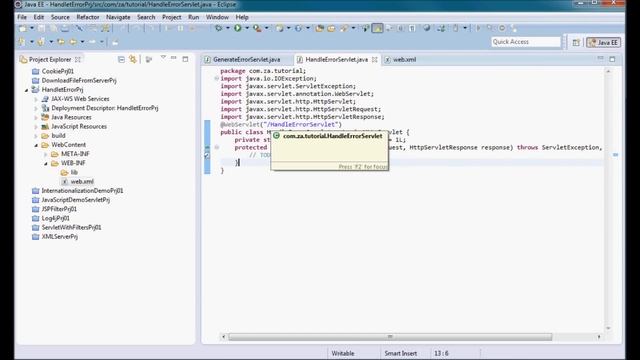Open the Web Browser globe icon
The image size is (640, 360).
[427, 28]
